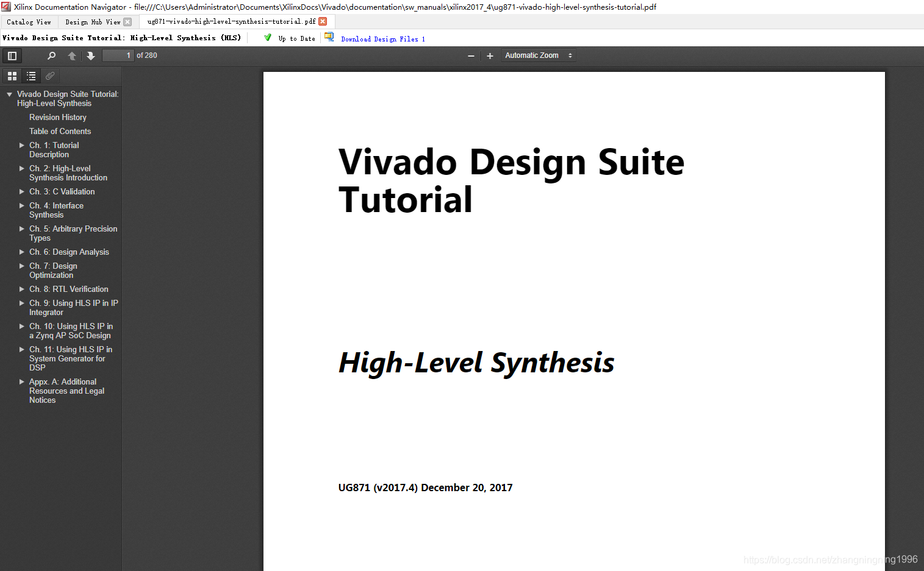Viewport: 924px width, 571px height.
Task: Click the 'Up to Date' status text
Action: pyautogui.click(x=296, y=39)
